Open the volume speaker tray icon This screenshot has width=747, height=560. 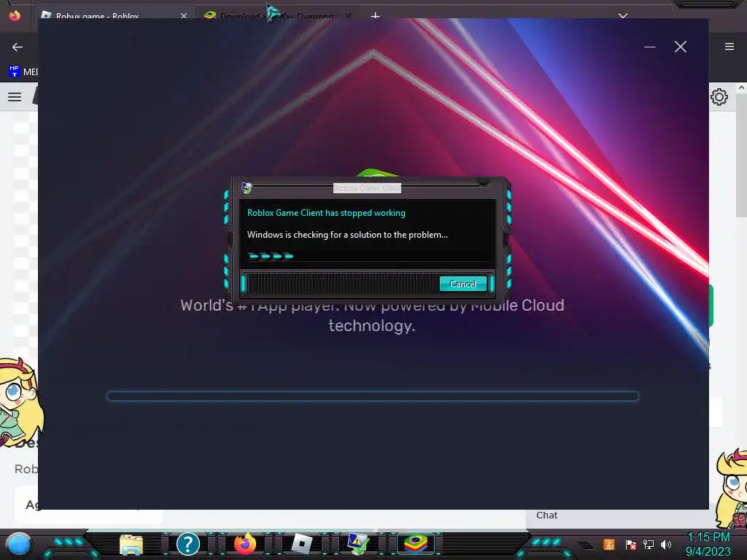666,544
